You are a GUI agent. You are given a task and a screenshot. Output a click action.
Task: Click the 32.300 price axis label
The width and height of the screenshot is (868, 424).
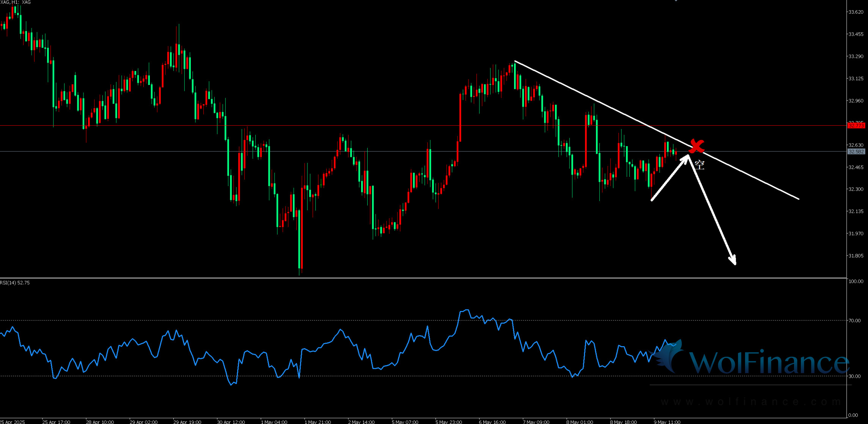pyautogui.click(x=855, y=189)
